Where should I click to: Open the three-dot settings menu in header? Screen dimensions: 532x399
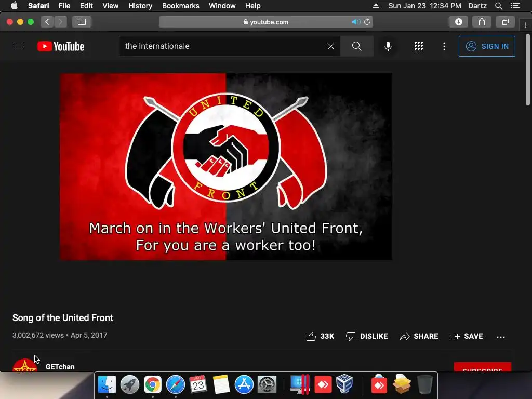point(444,46)
